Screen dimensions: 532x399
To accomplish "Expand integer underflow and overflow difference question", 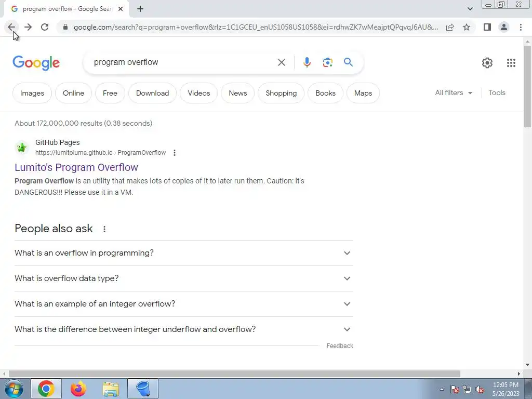I will (x=184, y=329).
